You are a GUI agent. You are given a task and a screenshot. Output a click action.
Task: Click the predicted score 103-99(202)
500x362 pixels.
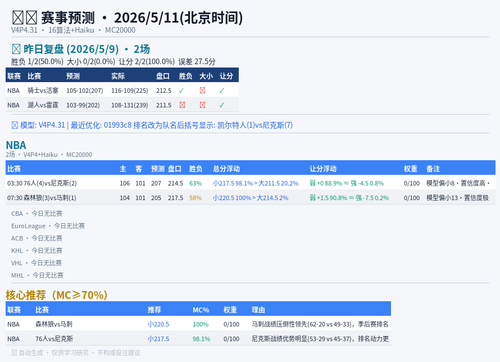[83, 105]
